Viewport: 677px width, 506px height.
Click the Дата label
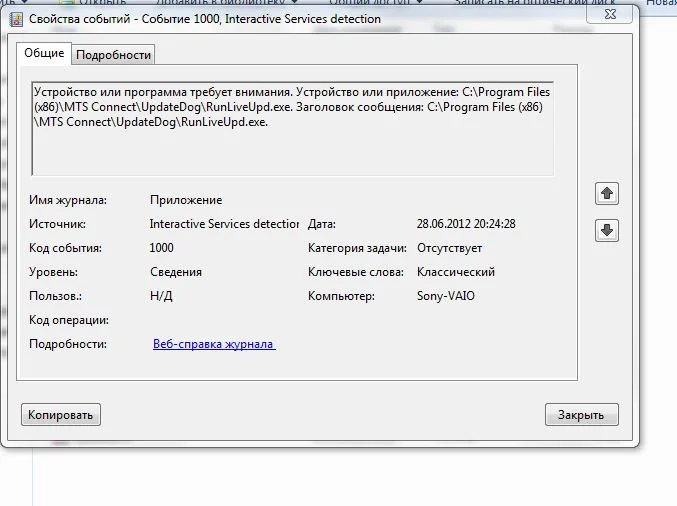[x=322, y=224]
